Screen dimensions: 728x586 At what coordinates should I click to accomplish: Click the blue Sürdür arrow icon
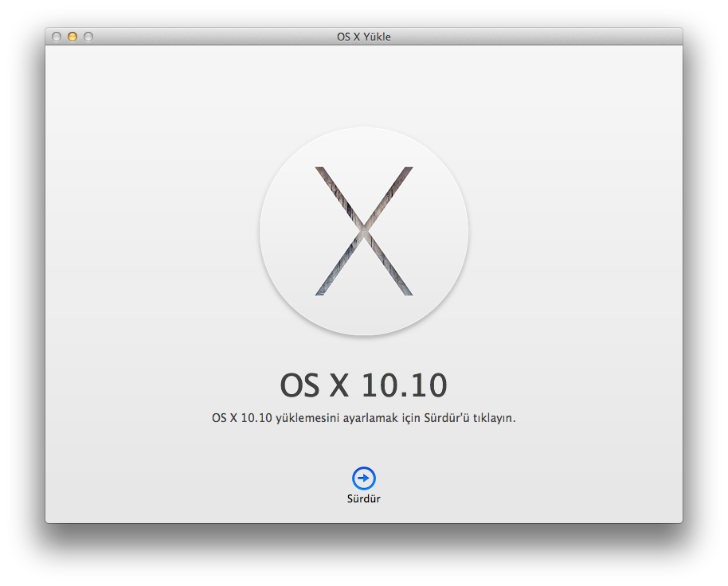(364, 478)
